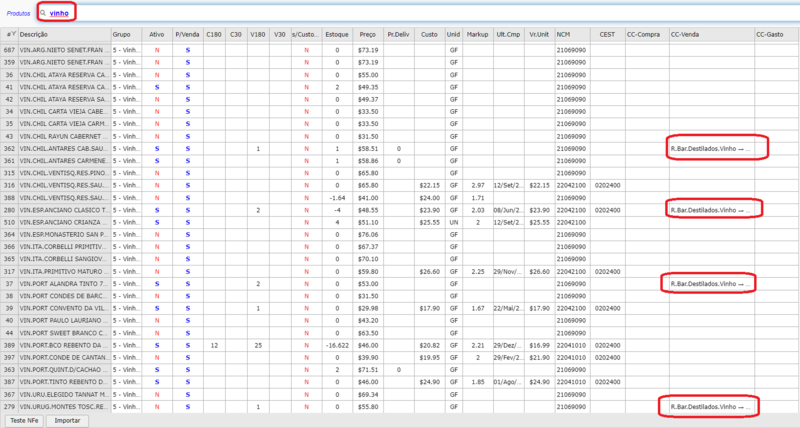The width and height of the screenshot is (800, 428).
Task: Open the Produtos link
Action: tap(18, 14)
